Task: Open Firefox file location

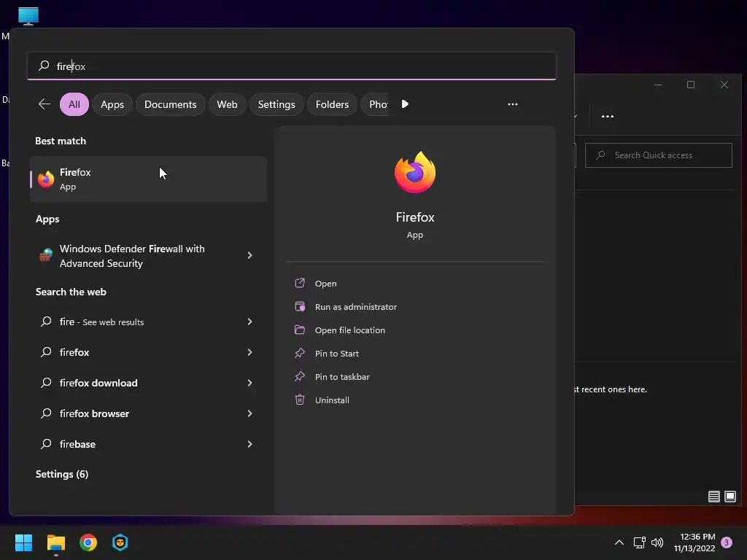Action: tap(349, 330)
